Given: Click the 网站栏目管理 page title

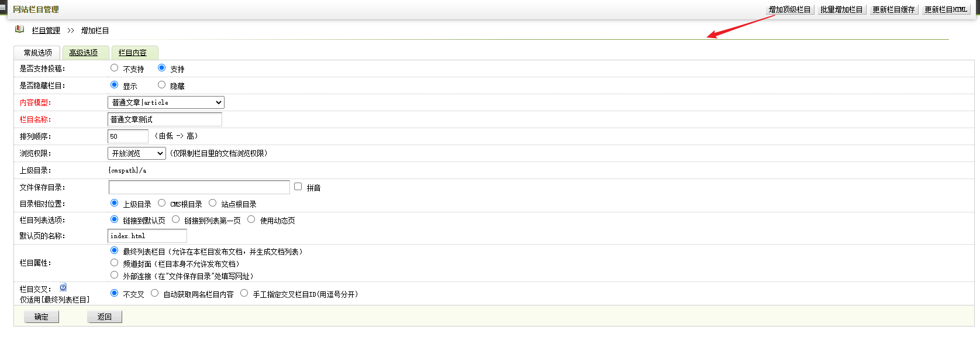Looking at the screenshot, I should [36, 9].
